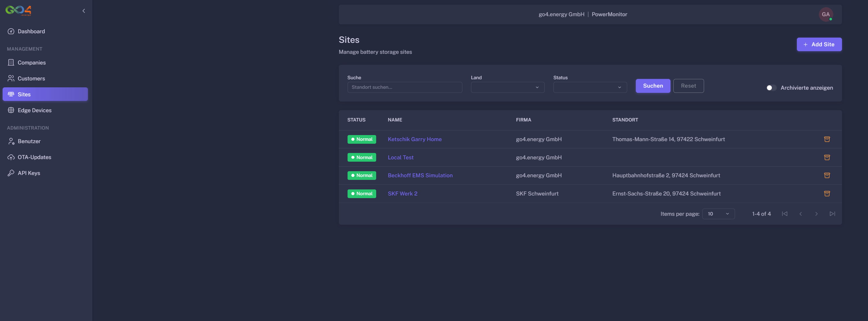Change Items per page dropdown

coord(718,213)
